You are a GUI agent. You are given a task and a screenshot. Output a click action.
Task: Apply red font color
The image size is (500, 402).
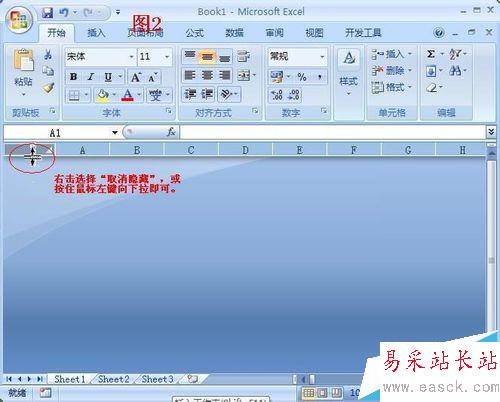pos(128,95)
